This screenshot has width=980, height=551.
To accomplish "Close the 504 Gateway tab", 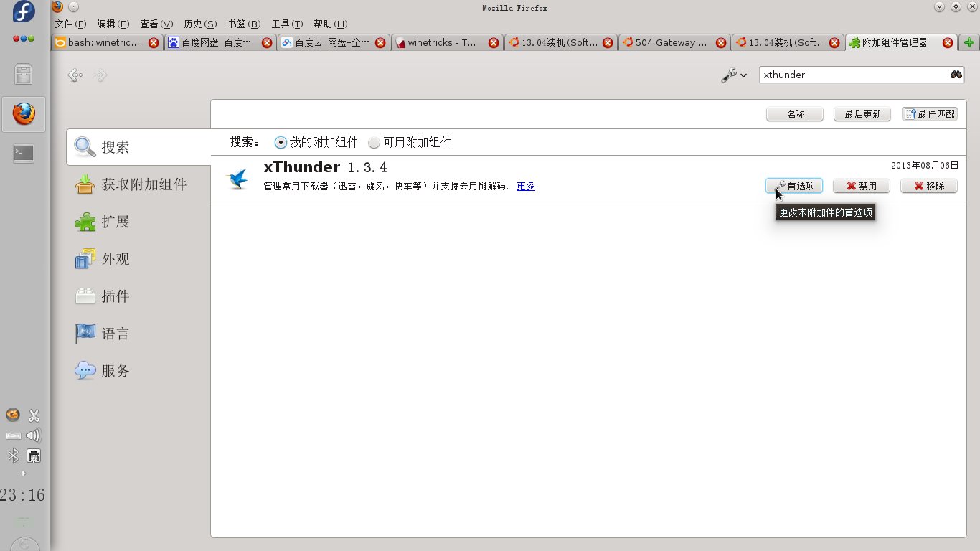I will point(721,43).
